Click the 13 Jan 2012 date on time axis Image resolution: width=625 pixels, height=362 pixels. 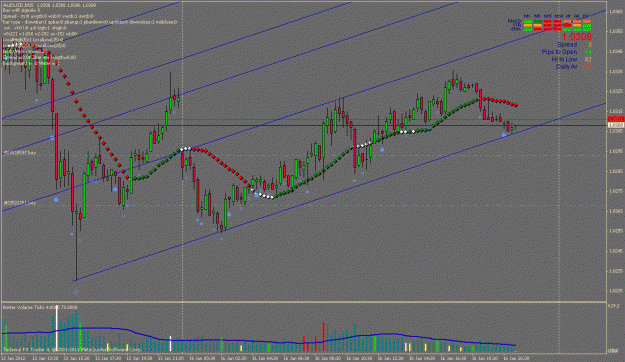click(14, 358)
